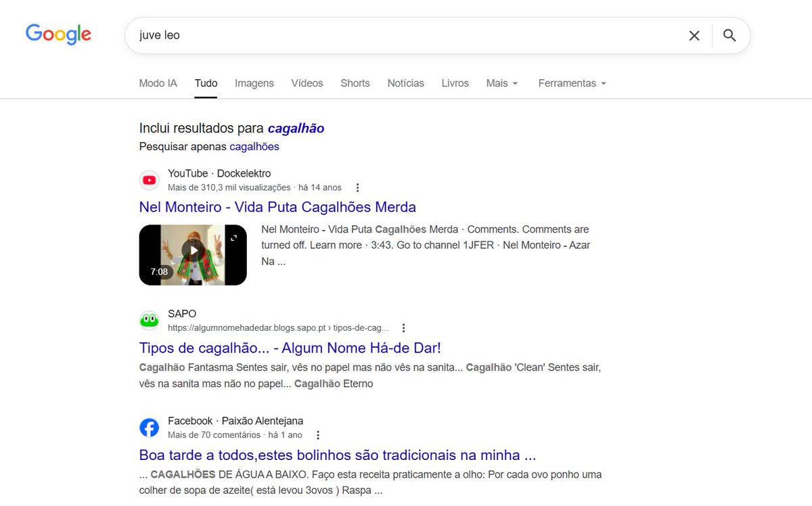
Task: Click the SAPO blog favicon
Action: [x=149, y=319]
